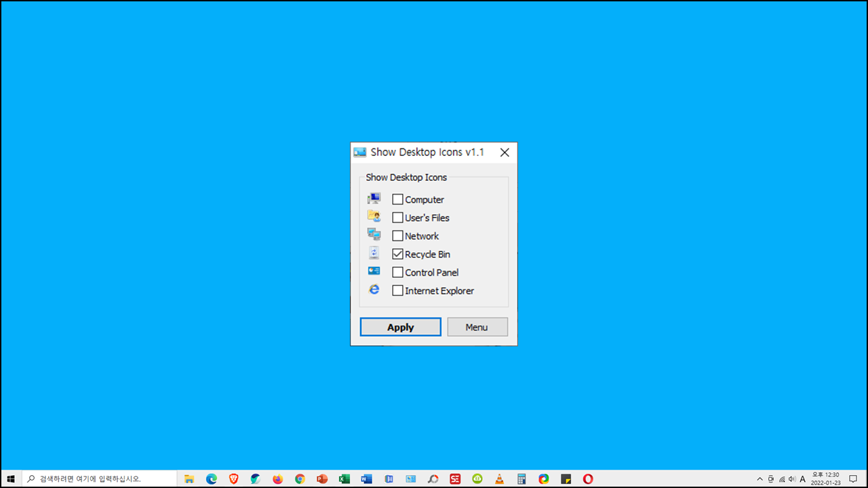Viewport: 868px width, 488px height.
Task: Open the green round app icon on taskbar
Action: coord(477,479)
